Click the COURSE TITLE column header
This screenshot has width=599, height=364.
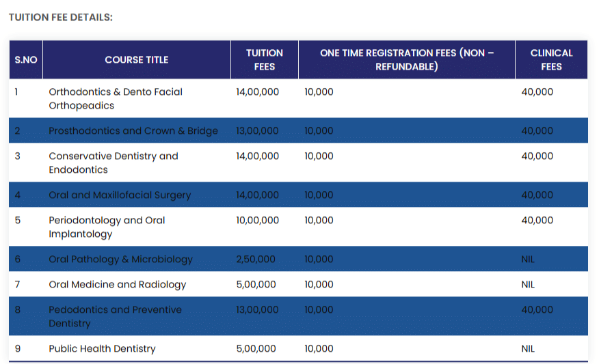(137, 60)
